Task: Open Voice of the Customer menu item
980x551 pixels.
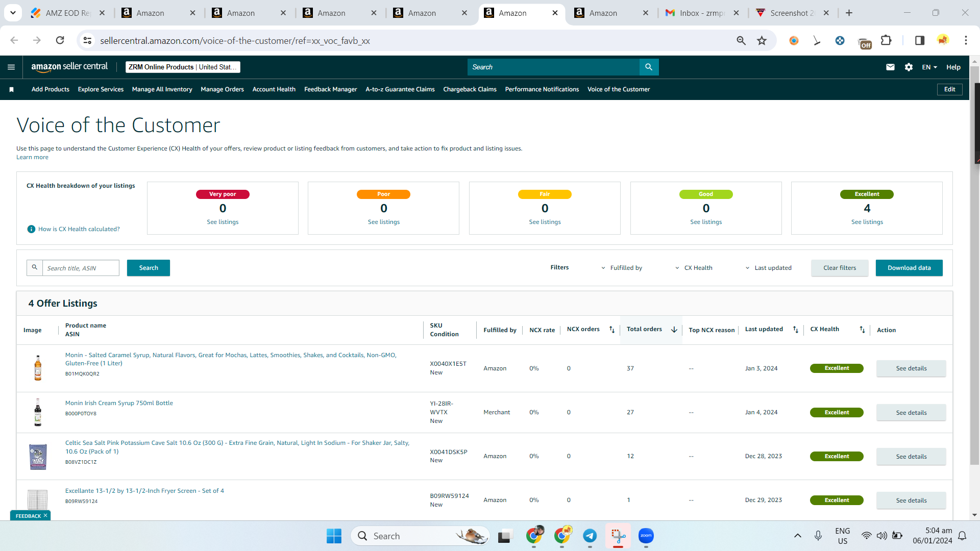Action: tap(619, 89)
